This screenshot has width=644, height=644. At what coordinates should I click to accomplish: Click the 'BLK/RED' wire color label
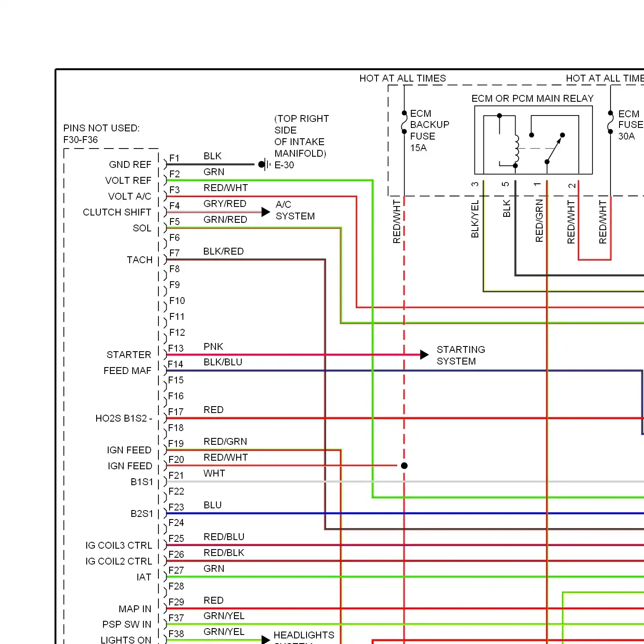[223, 251]
